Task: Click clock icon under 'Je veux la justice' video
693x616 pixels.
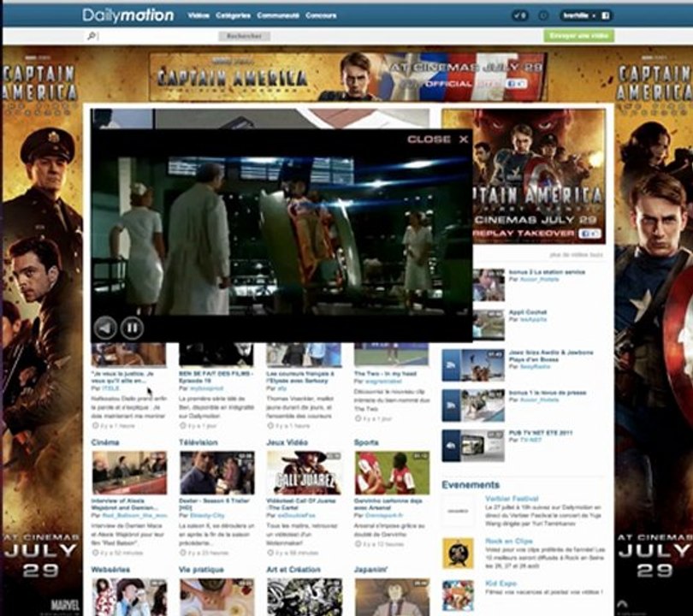Action: (x=95, y=425)
